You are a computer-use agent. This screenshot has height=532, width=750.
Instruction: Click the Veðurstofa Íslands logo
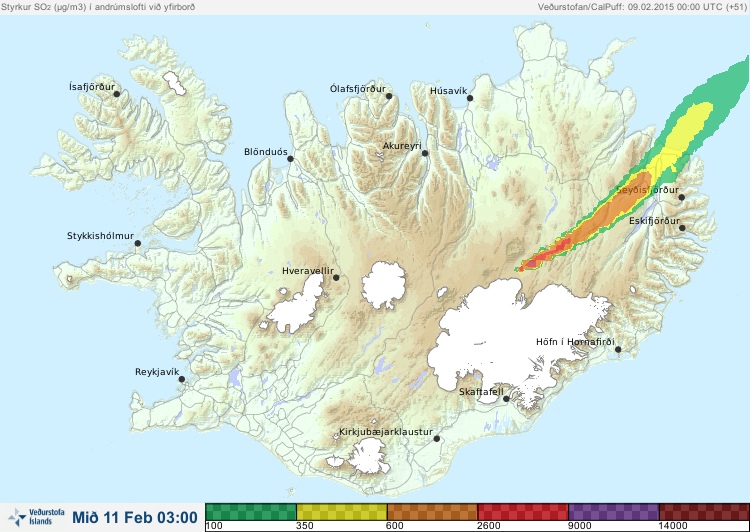coord(37,517)
